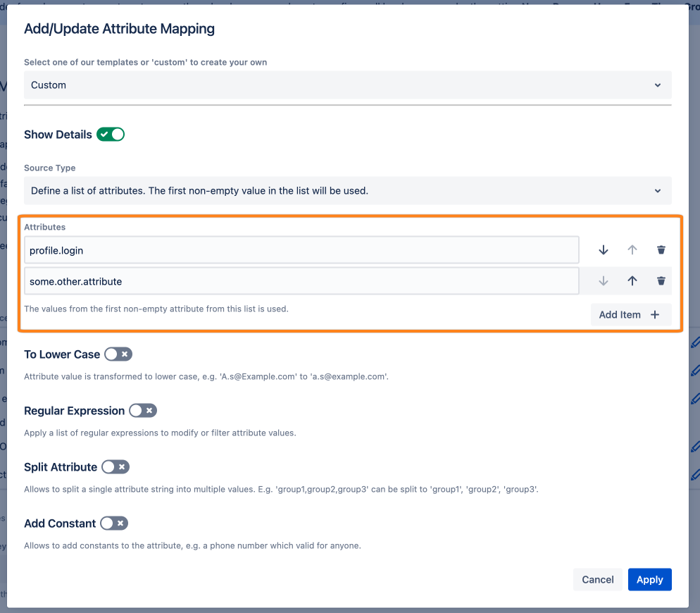Delete the profile.login attribute row
The width and height of the screenshot is (700, 613).
coord(661,250)
